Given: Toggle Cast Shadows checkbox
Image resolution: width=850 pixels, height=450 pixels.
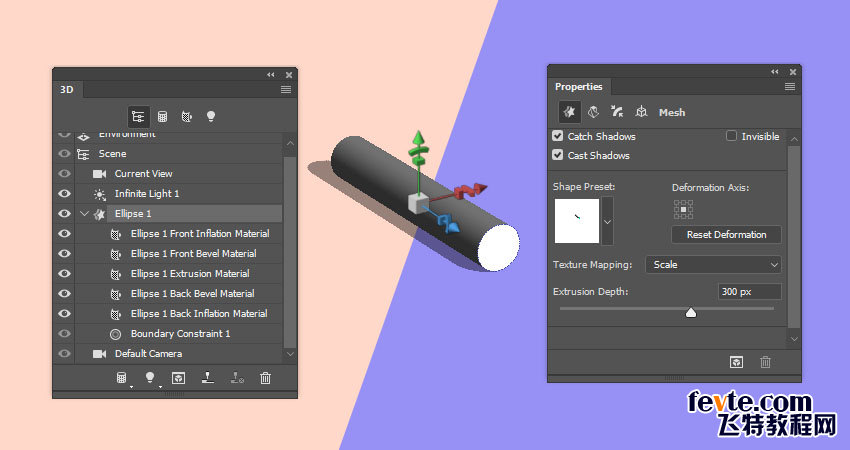Looking at the screenshot, I should click(557, 155).
